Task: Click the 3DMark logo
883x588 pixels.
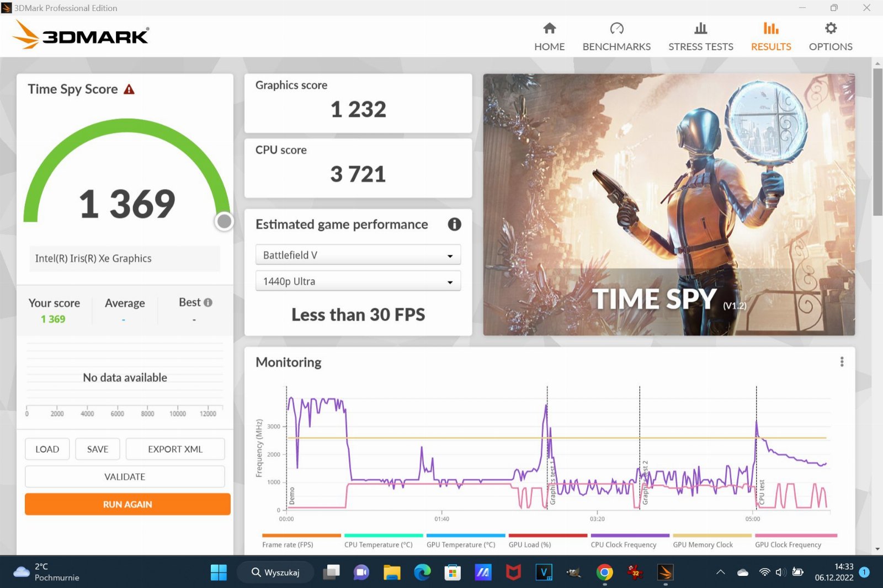Action: click(81, 35)
